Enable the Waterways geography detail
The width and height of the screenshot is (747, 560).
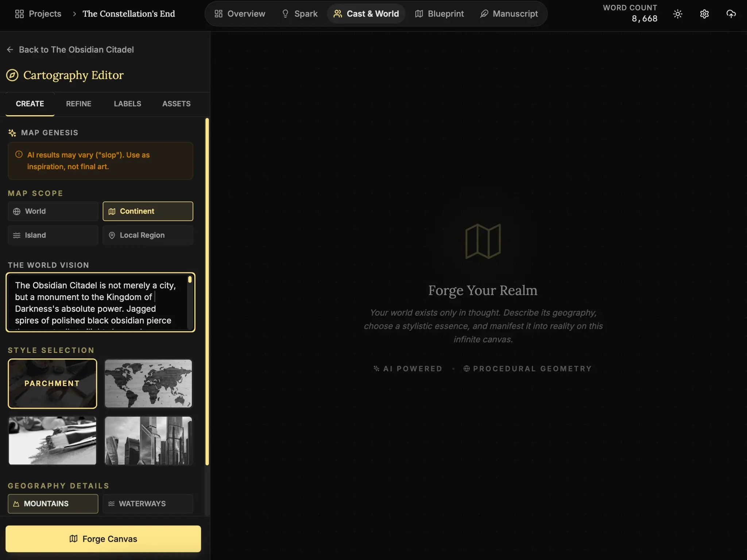pos(148,503)
